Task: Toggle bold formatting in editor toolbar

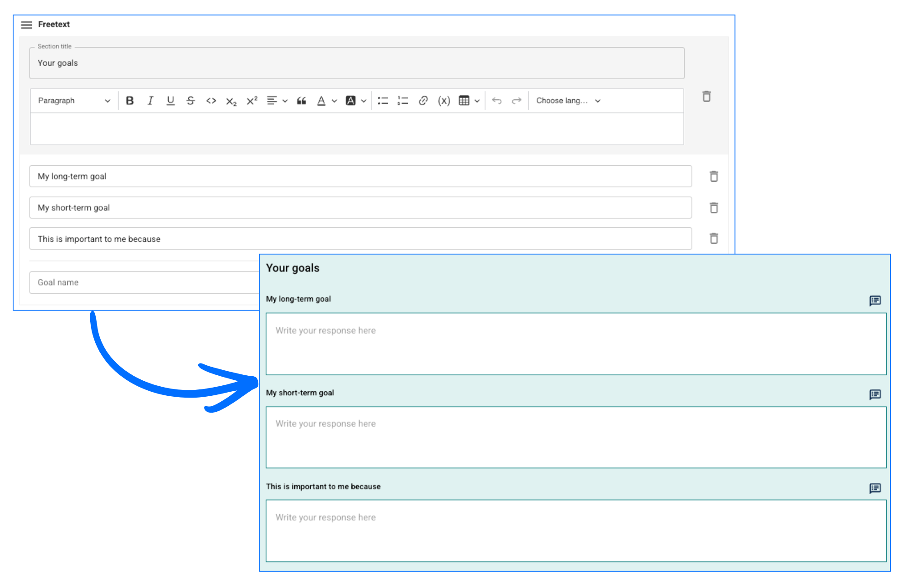Action: click(130, 101)
